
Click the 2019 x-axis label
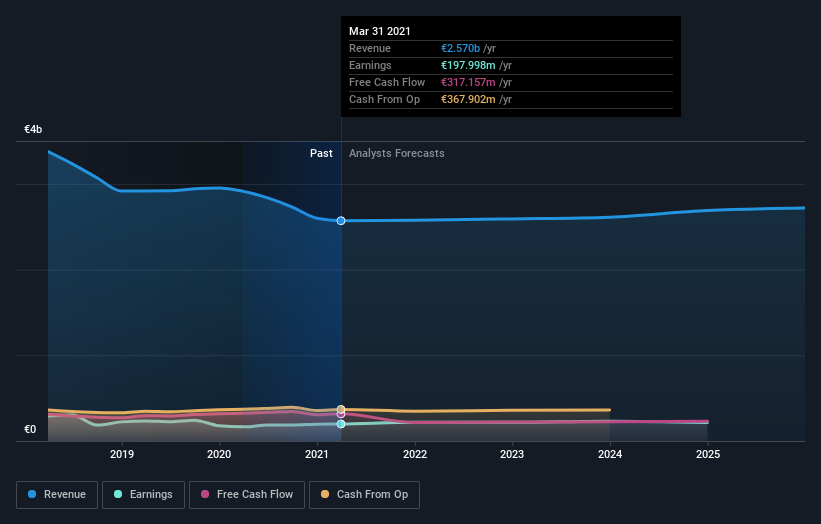(x=122, y=454)
